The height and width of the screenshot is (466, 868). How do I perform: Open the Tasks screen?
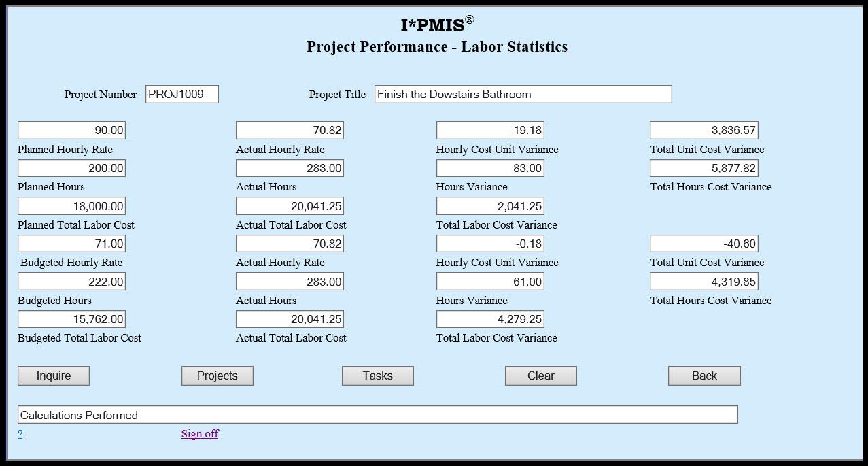pos(377,376)
